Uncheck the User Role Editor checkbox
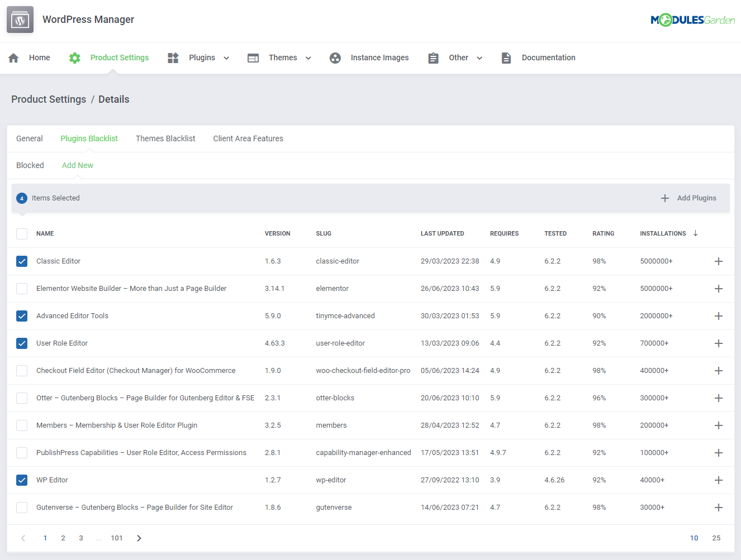Screen dimensions: 741x560 pos(22,343)
